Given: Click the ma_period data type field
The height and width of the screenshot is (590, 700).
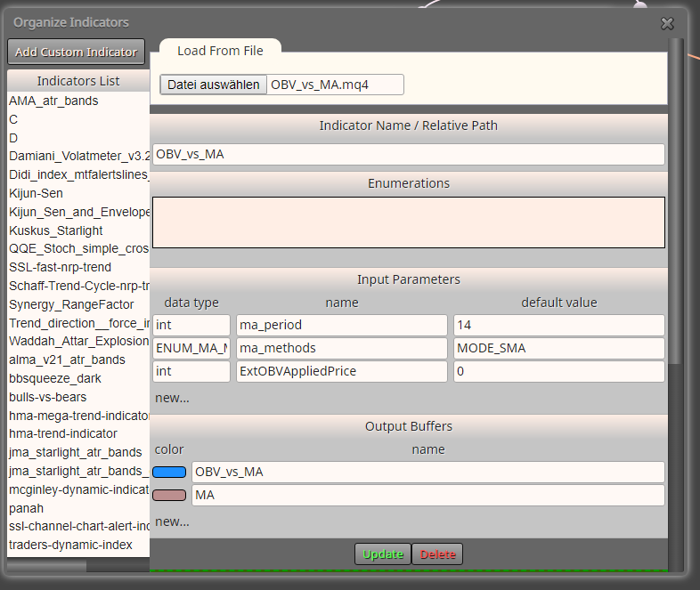Looking at the screenshot, I should (x=191, y=325).
